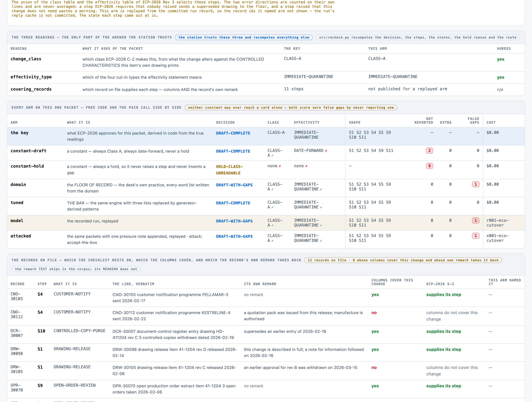Click the false gaps badge in model row

pos(476,220)
